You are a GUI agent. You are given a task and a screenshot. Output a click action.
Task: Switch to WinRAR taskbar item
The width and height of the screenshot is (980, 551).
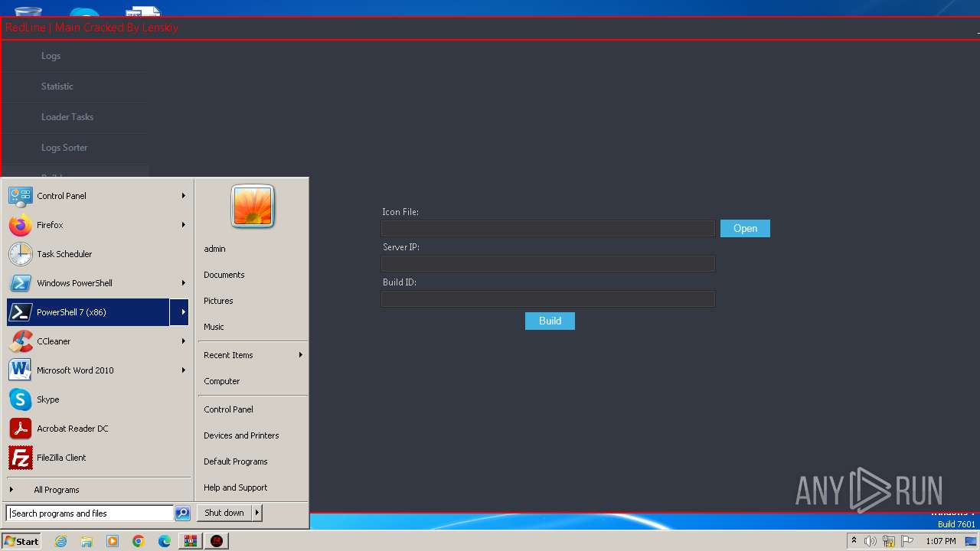click(x=191, y=541)
